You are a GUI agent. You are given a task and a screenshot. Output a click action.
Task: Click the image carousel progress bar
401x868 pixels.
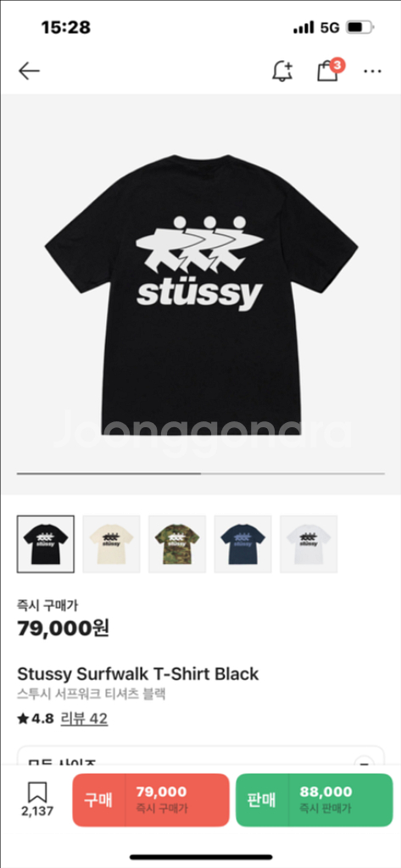click(200, 474)
